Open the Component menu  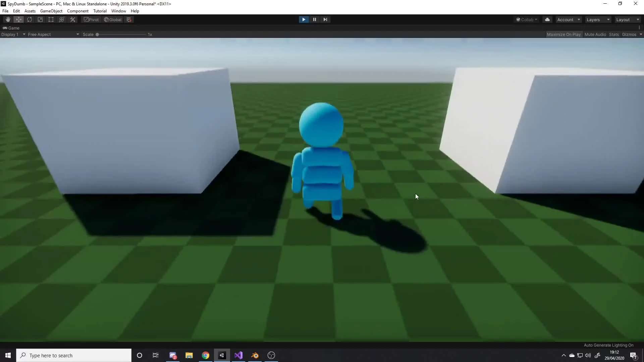(x=77, y=11)
